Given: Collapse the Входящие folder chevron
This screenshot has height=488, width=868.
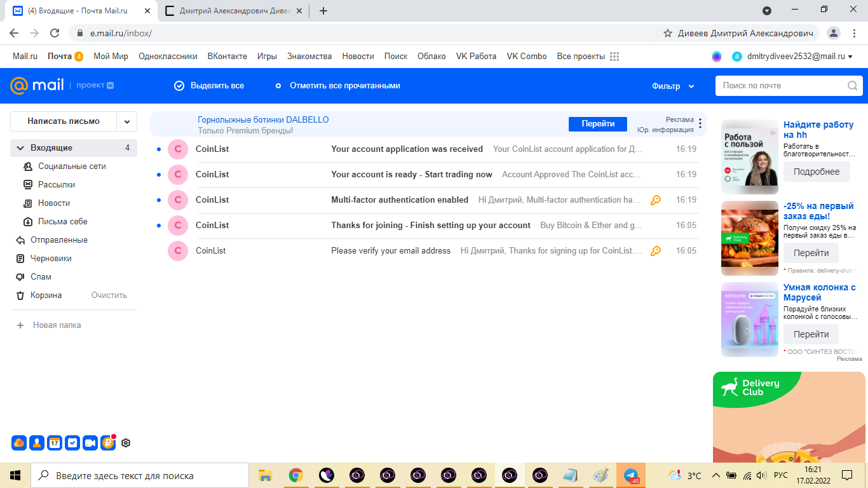Looking at the screenshot, I should tap(20, 148).
